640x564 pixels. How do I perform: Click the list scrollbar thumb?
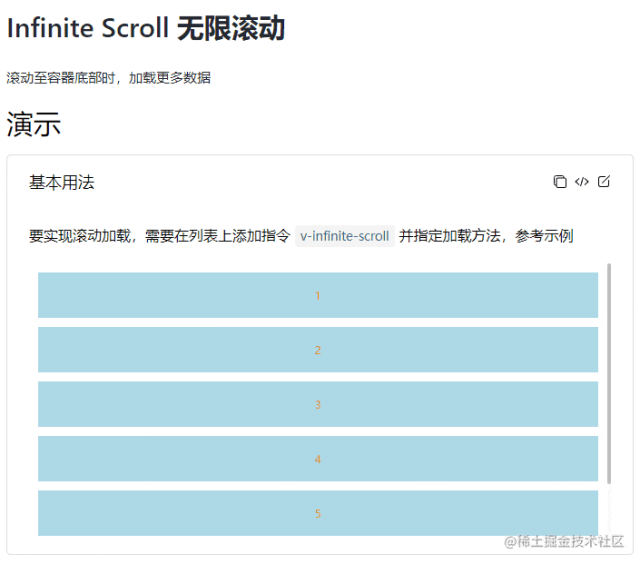(x=609, y=373)
